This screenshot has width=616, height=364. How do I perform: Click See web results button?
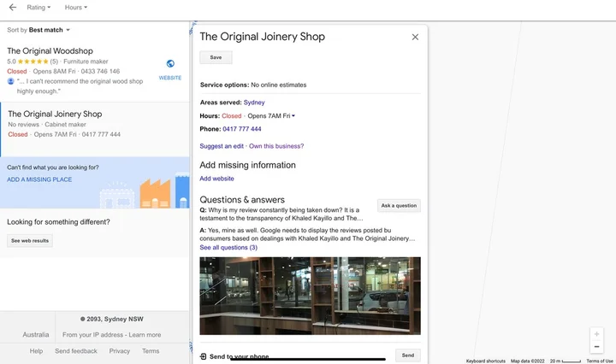(30, 241)
